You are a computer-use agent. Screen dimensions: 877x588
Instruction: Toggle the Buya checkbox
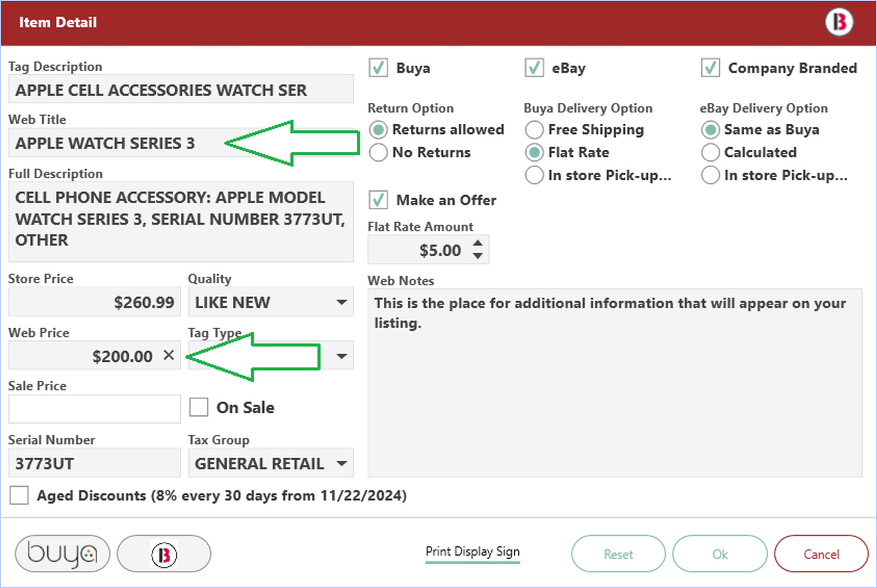point(378,68)
